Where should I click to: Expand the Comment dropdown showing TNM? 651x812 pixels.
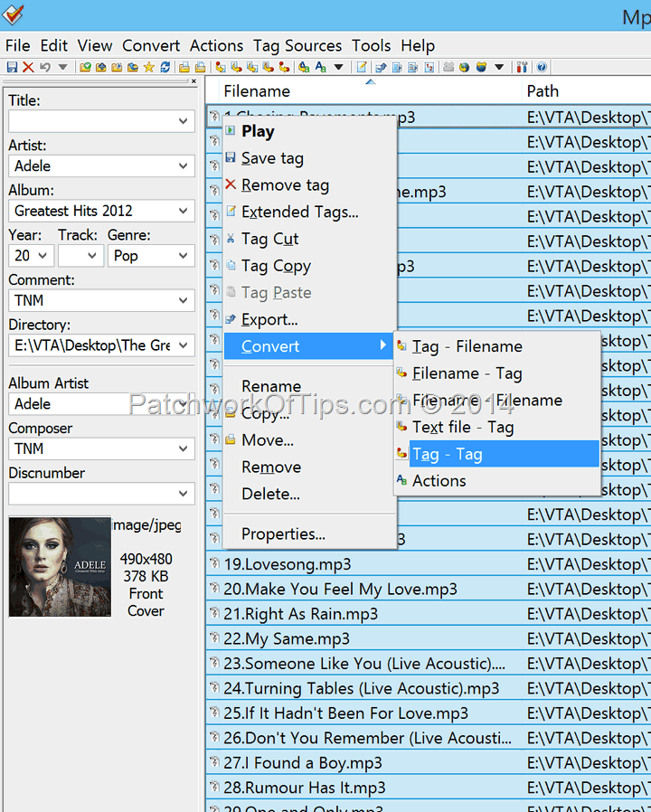[183, 300]
